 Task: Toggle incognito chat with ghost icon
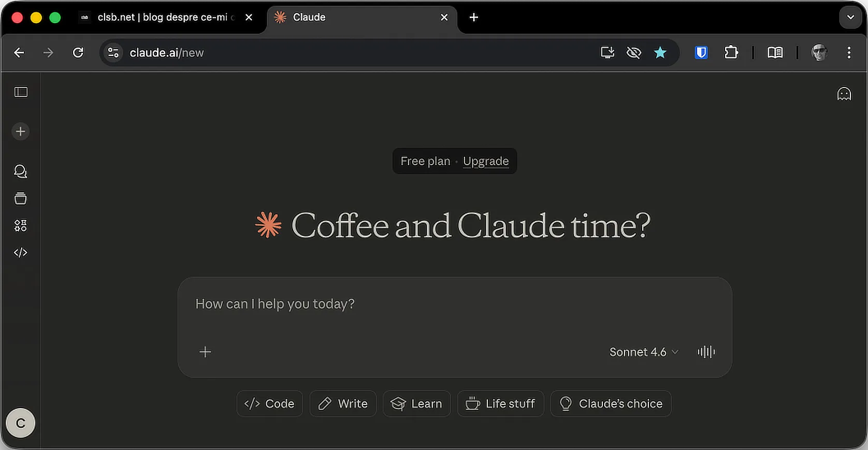coord(844,94)
